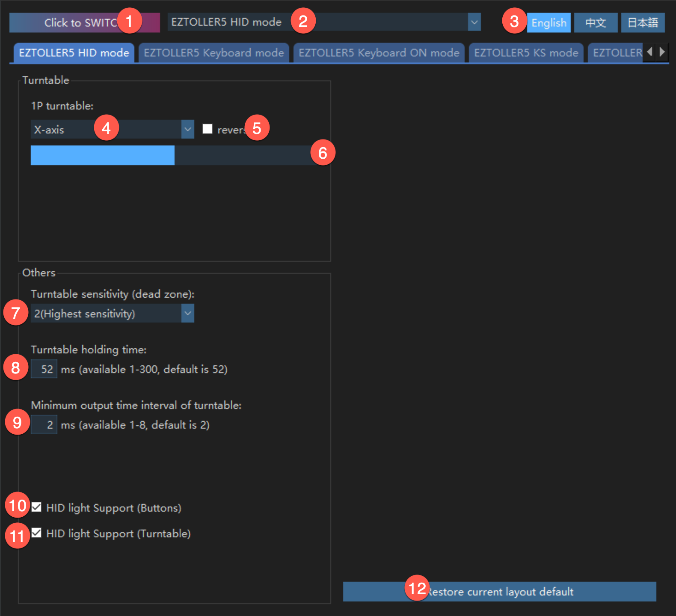Click the Turntable holding time field
Screen dimensions: 676x616
[x=44, y=369]
